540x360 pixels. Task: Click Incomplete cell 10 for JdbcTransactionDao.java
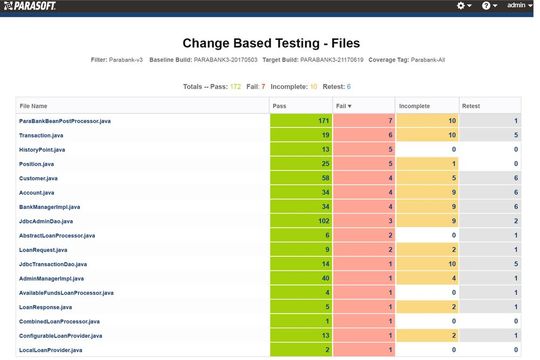[x=427, y=264]
